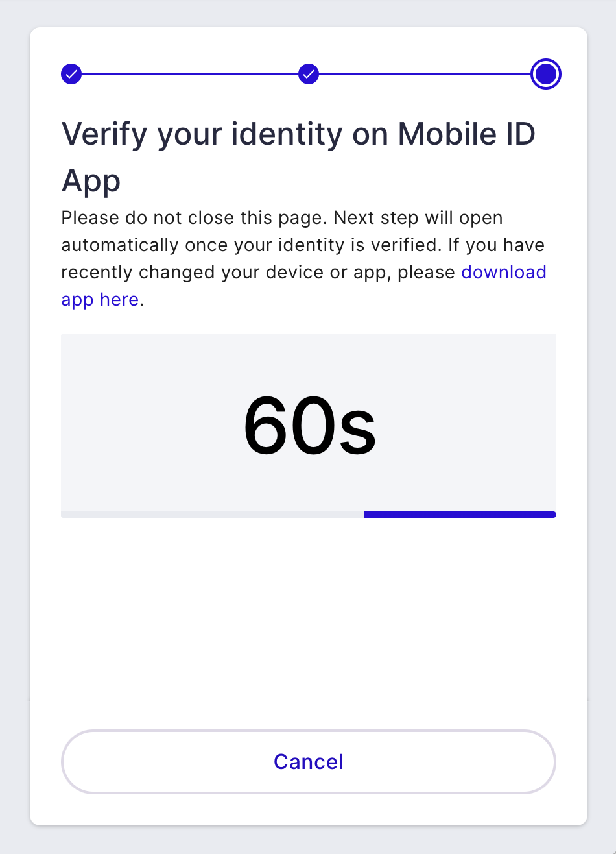616x854 pixels.
Task: Click the first completed step checkmark
Action: tap(71, 74)
